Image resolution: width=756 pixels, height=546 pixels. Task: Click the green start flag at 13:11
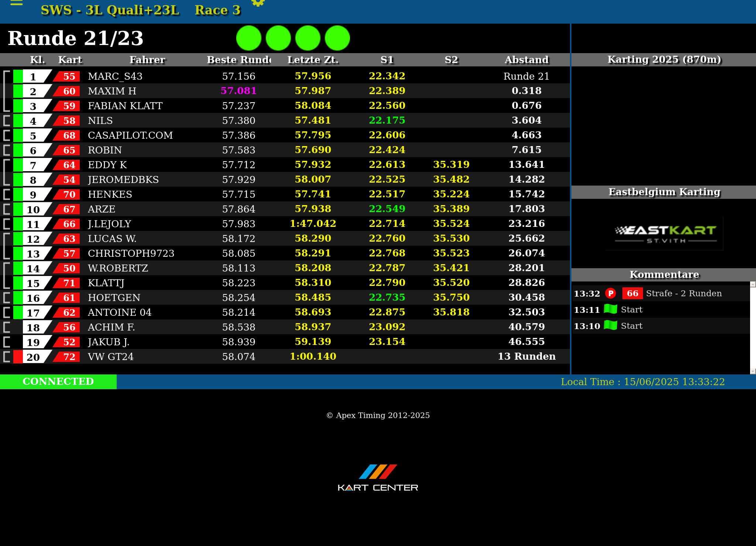(611, 309)
